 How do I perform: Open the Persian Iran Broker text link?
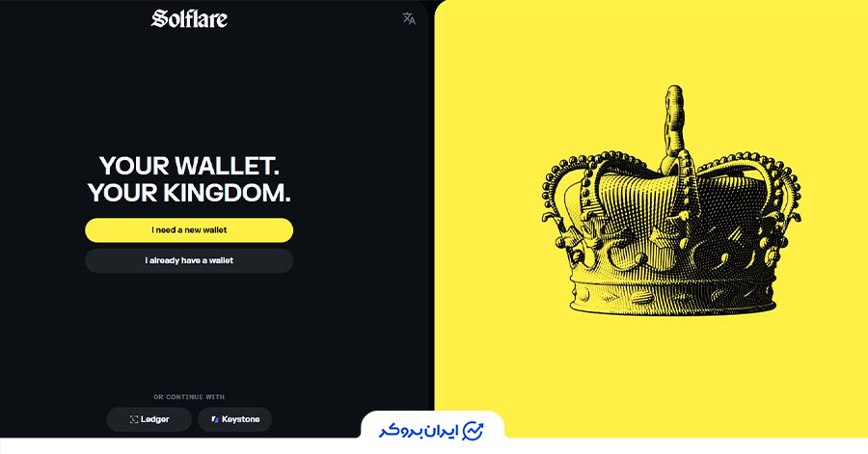tap(420, 431)
